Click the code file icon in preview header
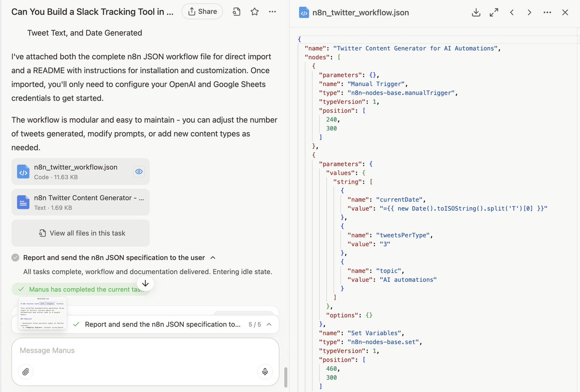 [304, 13]
